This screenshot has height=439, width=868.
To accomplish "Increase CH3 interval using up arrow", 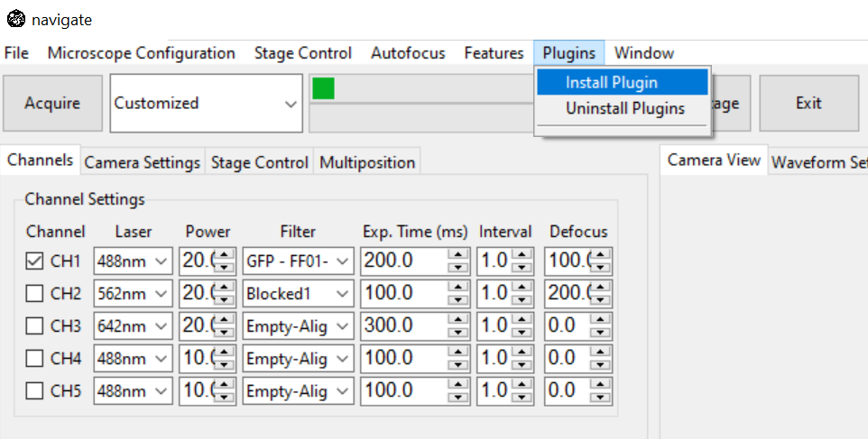I will tap(521, 320).
